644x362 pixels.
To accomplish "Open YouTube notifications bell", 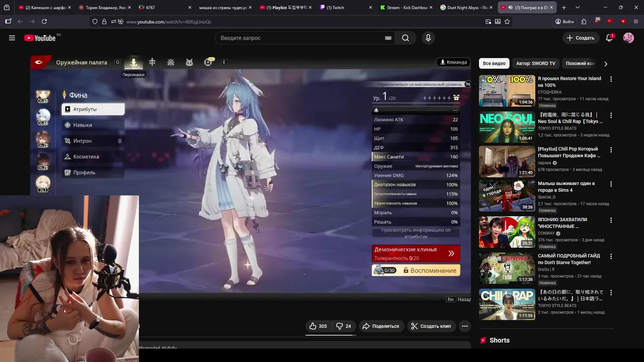I will pyautogui.click(x=609, y=38).
